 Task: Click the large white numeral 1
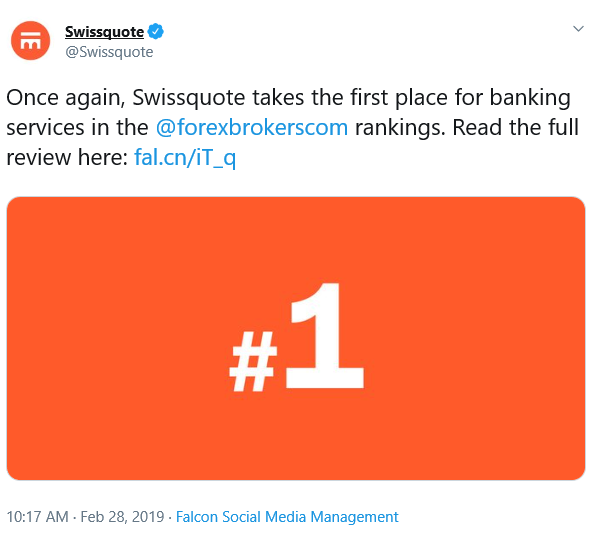(x=325, y=335)
